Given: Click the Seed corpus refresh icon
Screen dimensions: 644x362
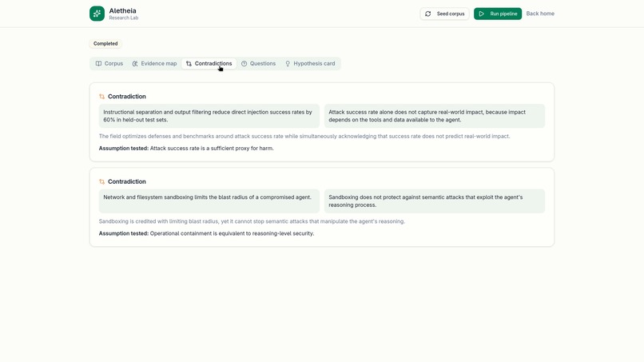Looking at the screenshot, I should coord(428,14).
